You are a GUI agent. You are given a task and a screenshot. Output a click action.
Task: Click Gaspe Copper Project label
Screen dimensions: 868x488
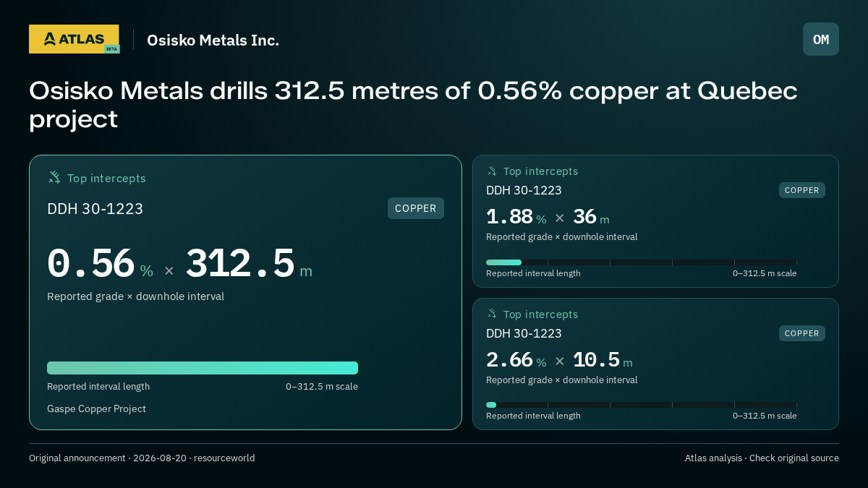coord(96,408)
